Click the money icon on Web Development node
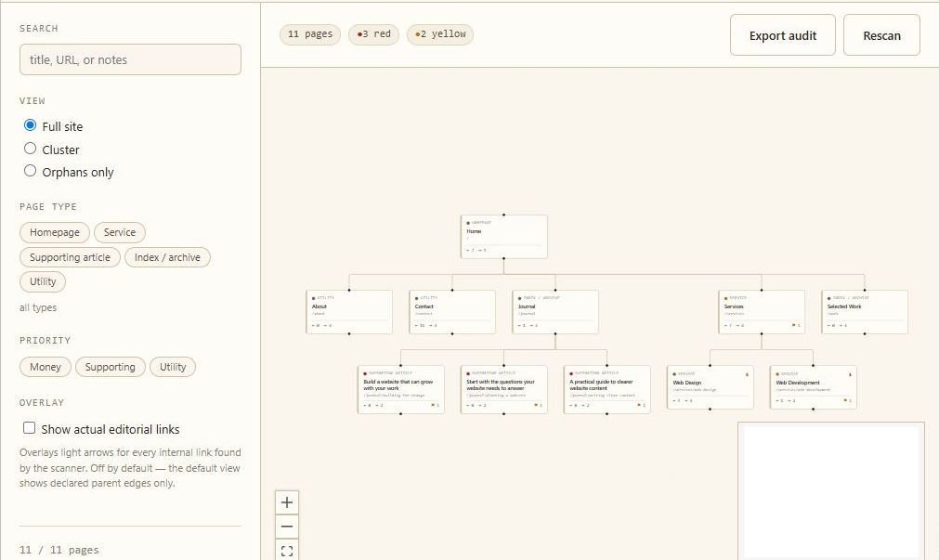This screenshot has width=939, height=560. pos(850,374)
